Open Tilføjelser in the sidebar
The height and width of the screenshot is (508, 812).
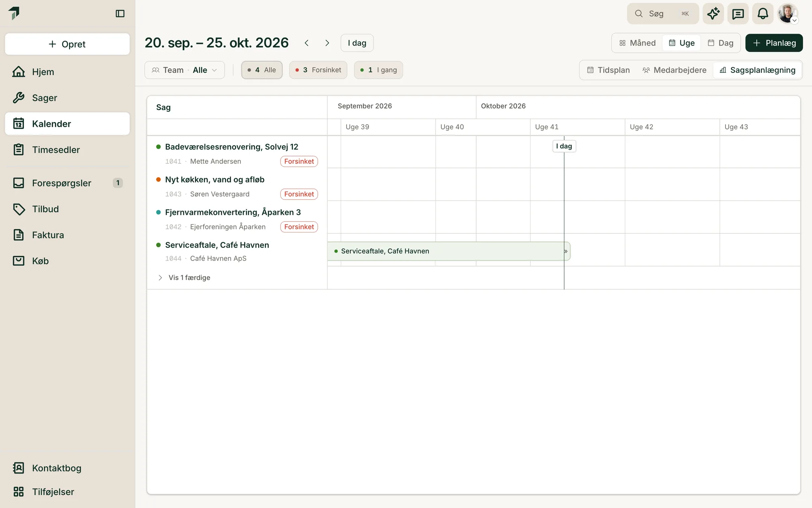pyautogui.click(x=67, y=492)
